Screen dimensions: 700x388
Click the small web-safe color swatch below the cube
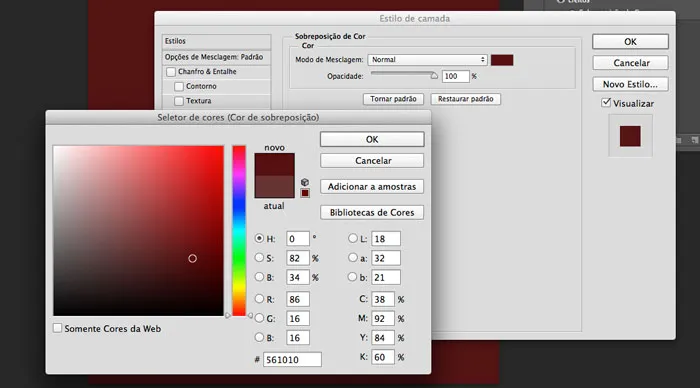pyautogui.click(x=305, y=193)
